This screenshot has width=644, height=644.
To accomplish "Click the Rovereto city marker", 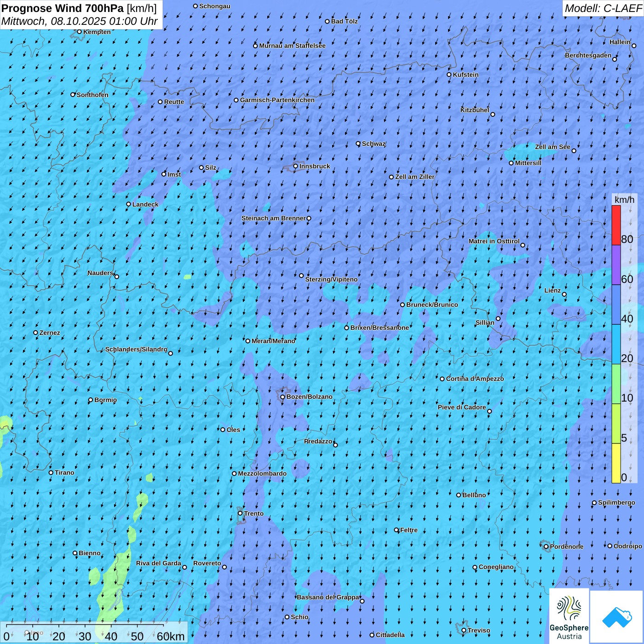I will pos(224,567).
